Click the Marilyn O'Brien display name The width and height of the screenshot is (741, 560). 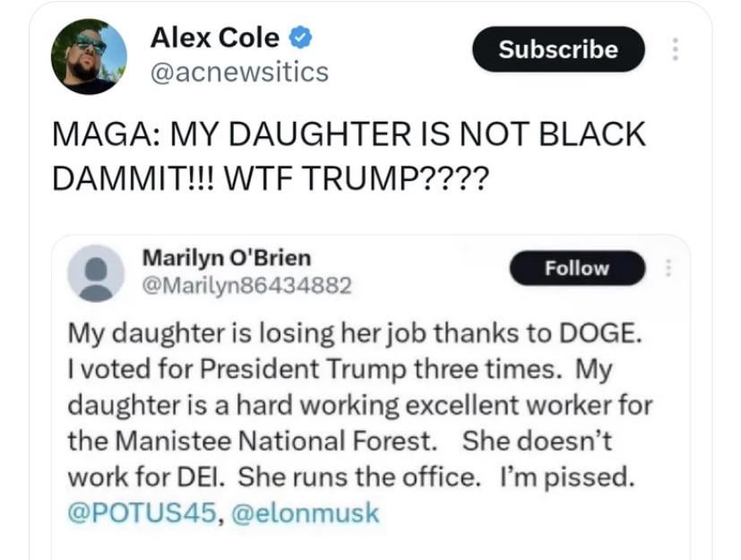pyautogui.click(x=227, y=258)
